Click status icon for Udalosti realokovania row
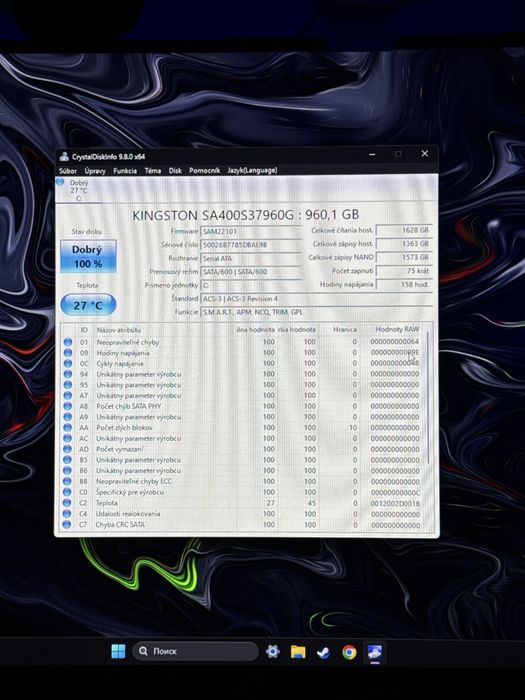Screen dimensions: 525x700 tap(67, 514)
